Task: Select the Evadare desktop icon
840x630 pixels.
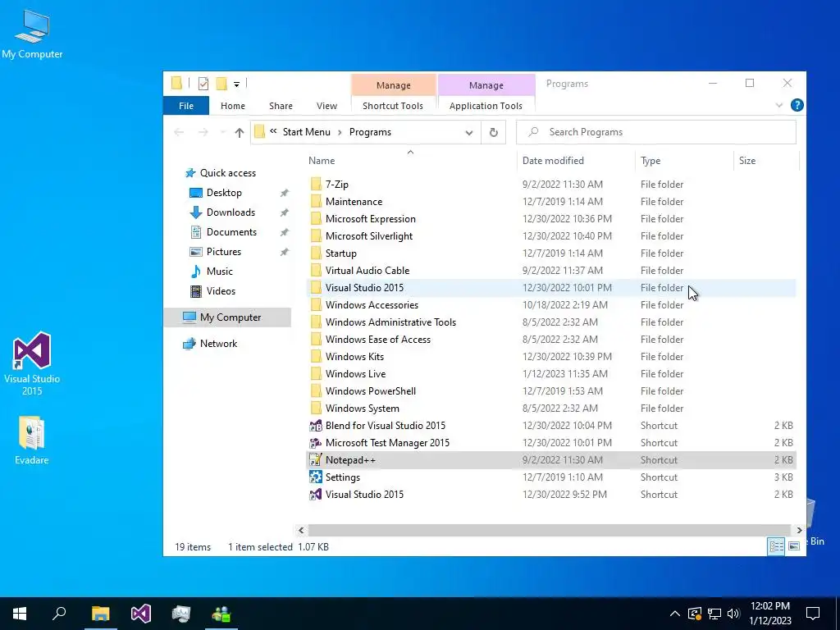Action: coord(32,441)
